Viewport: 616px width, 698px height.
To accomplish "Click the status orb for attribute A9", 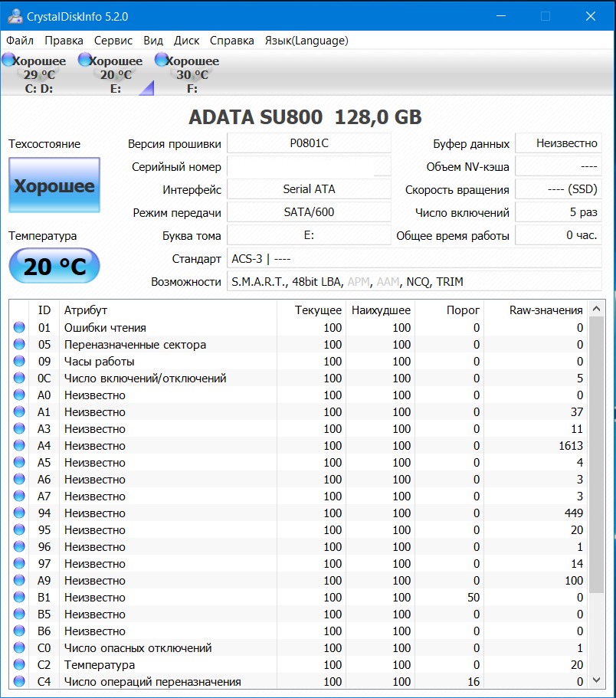I will tap(19, 580).
